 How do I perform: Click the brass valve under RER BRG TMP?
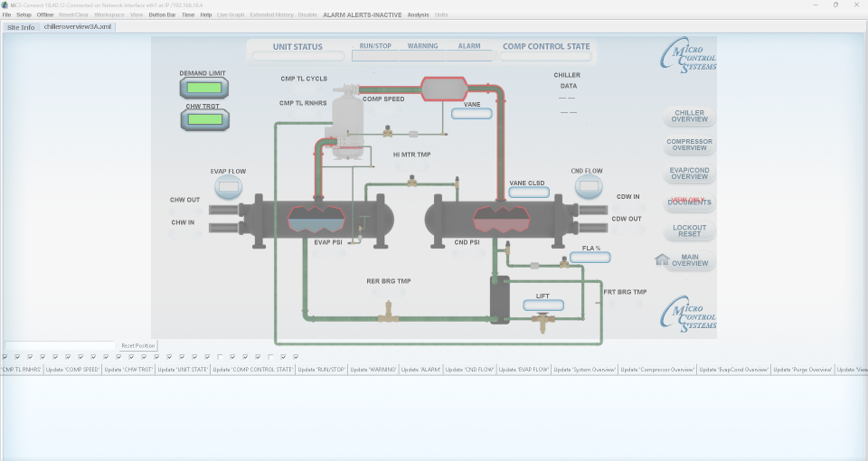click(x=389, y=312)
